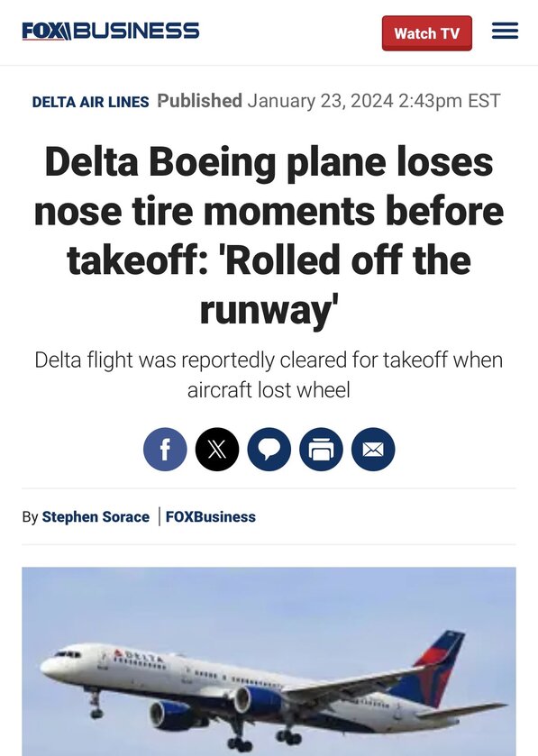Click the January 23, 2024 publish date
Viewport: 538px width, 756px height.
(321, 101)
